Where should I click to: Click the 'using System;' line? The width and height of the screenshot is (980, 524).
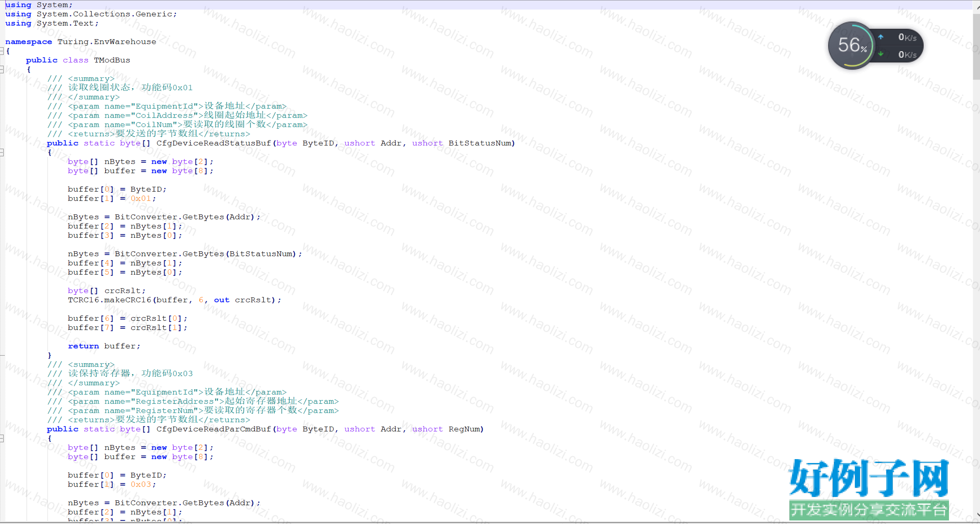coord(39,5)
